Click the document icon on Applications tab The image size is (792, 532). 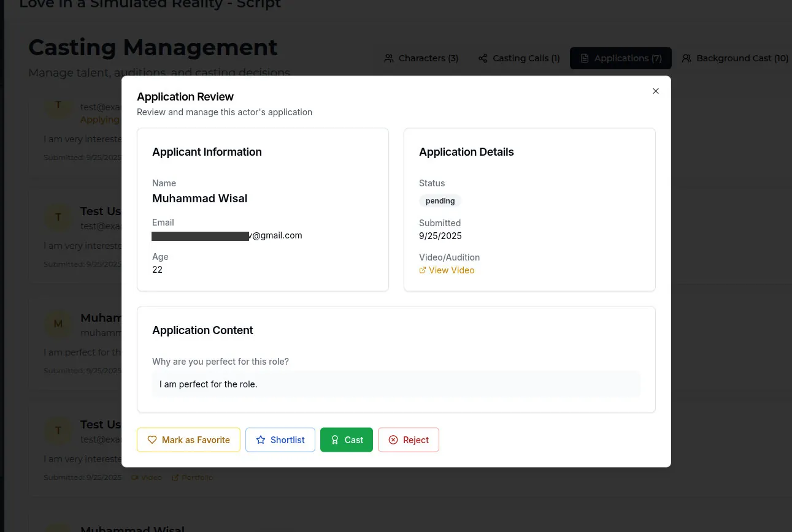coord(585,58)
